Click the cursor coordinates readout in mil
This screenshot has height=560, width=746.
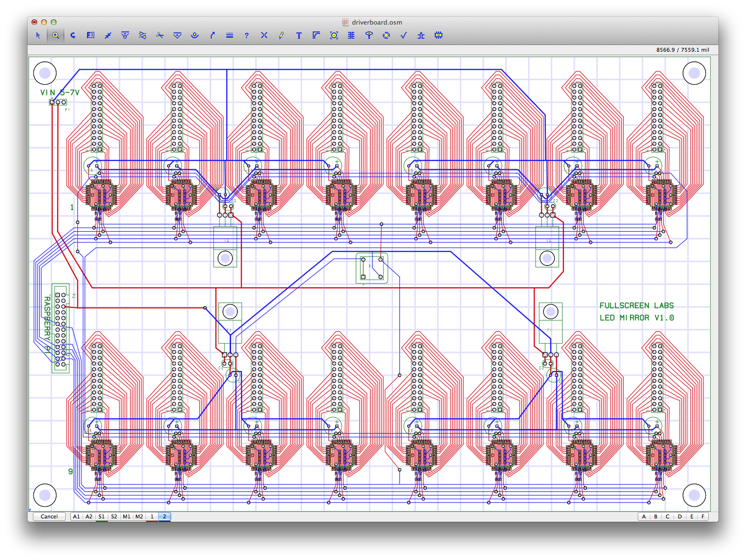tap(683, 50)
